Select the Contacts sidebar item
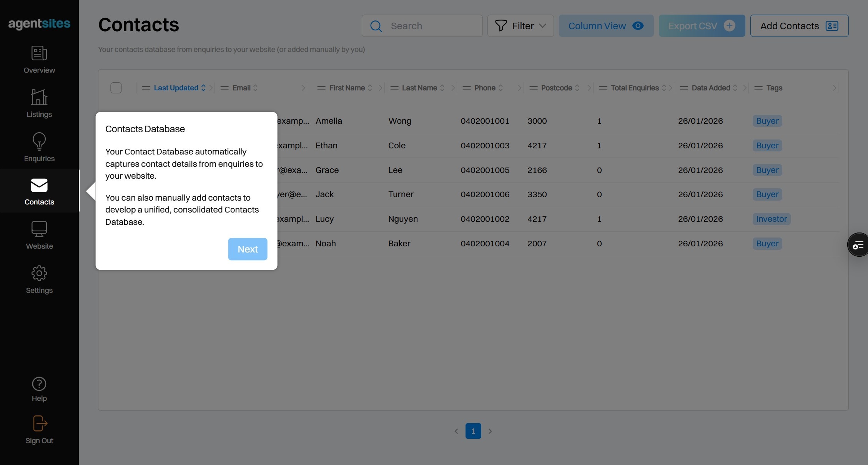Image resolution: width=868 pixels, height=465 pixels. click(39, 191)
